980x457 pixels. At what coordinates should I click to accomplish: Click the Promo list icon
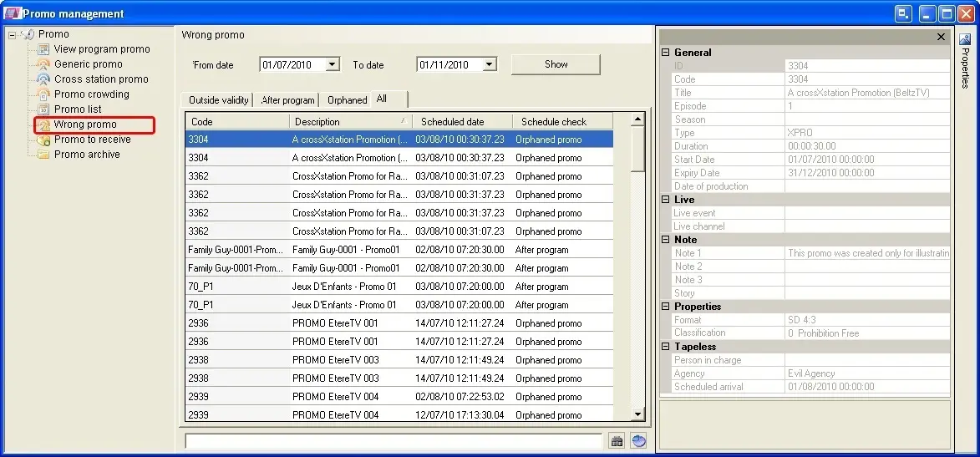43,109
